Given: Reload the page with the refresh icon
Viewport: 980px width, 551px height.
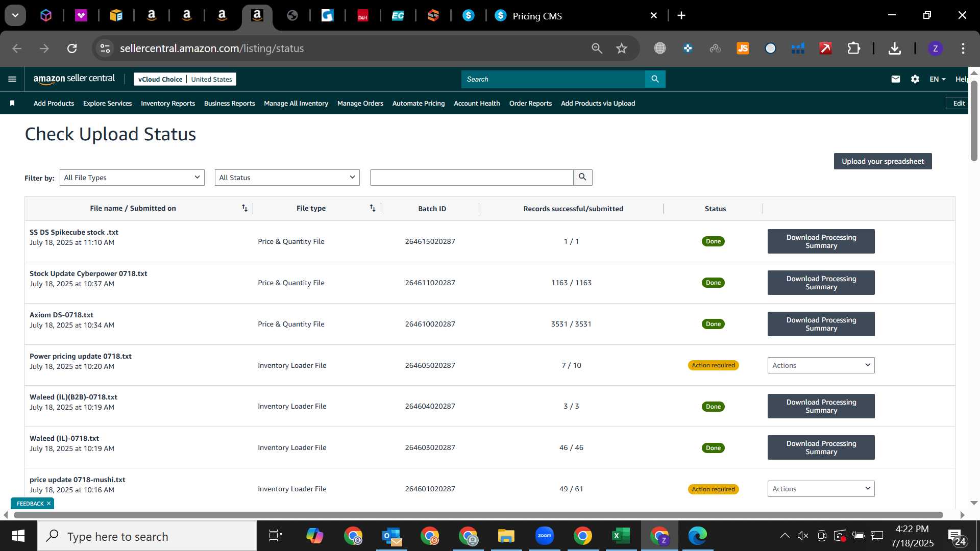Looking at the screenshot, I should [x=72, y=48].
